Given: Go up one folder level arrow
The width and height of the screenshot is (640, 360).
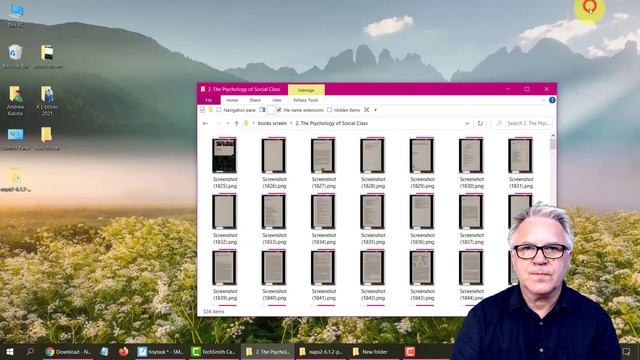Looking at the screenshot, I should tap(236, 123).
